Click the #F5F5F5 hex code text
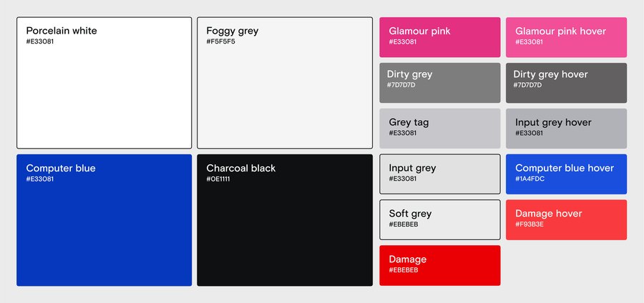 (220, 41)
